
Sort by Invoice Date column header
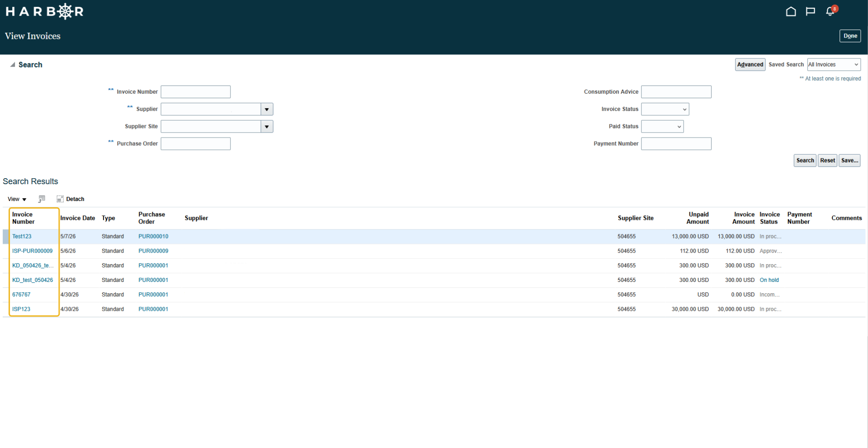pos(78,218)
